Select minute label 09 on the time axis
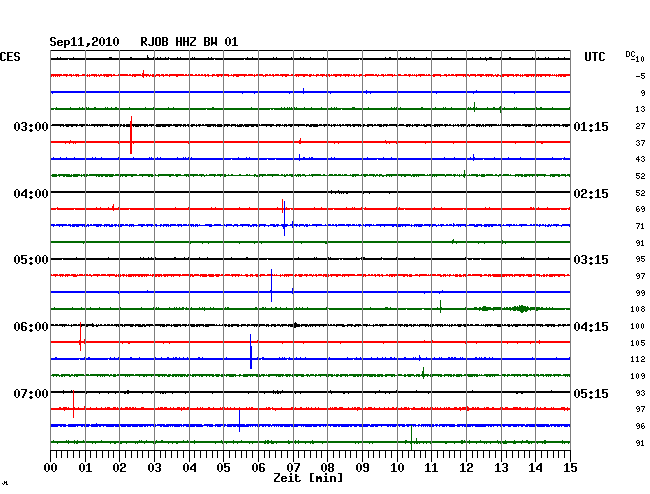Image resolution: width=650 pixels, height=494 pixels. point(362,467)
